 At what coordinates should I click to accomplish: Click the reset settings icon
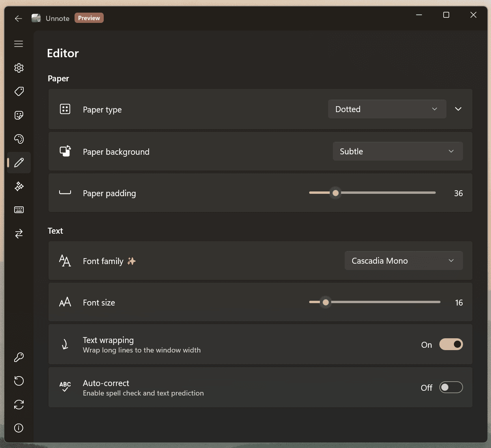[x=19, y=381]
